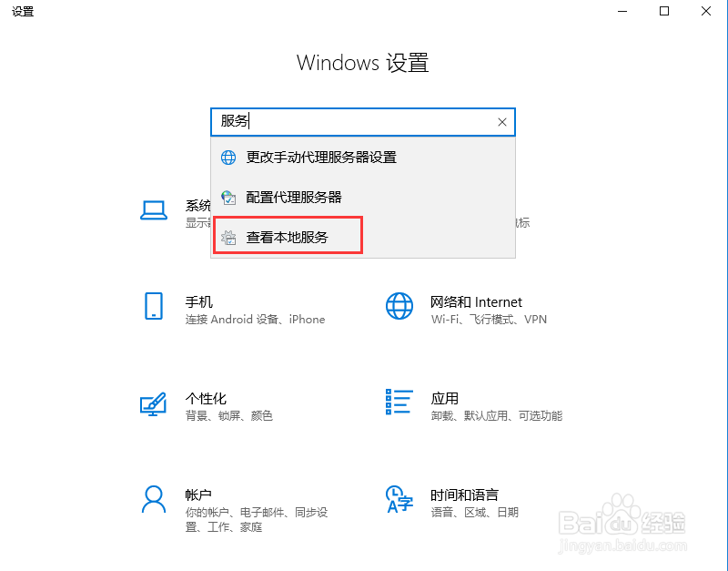Open the 时间和语言 clock icon

399,499
